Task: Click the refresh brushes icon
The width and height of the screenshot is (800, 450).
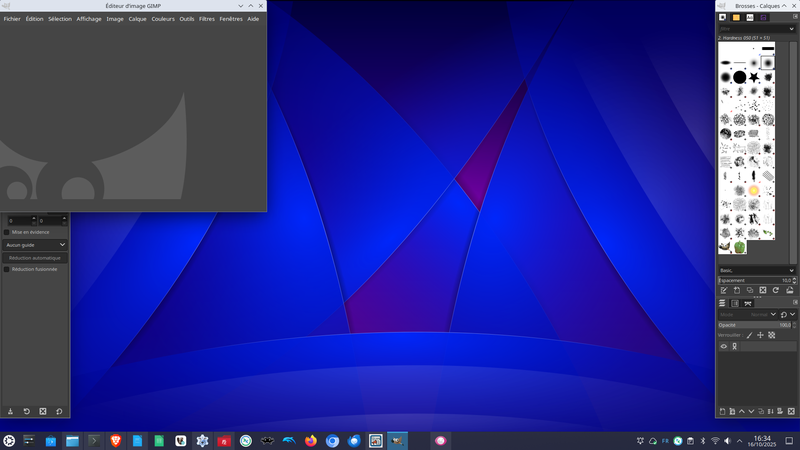Action: tap(776, 290)
